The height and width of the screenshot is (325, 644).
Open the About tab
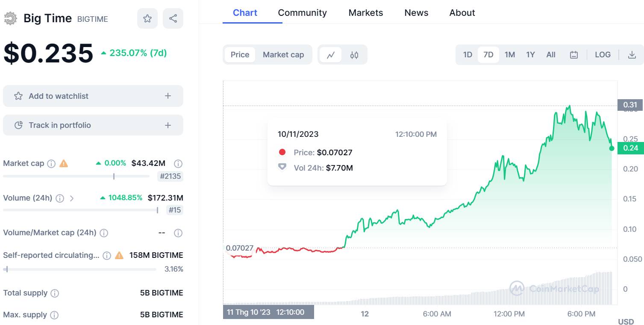click(462, 13)
